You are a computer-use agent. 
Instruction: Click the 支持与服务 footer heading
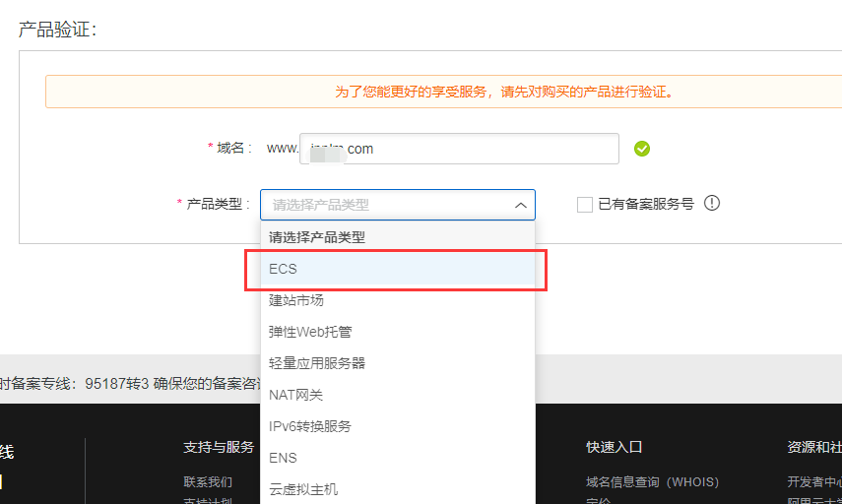(219, 447)
